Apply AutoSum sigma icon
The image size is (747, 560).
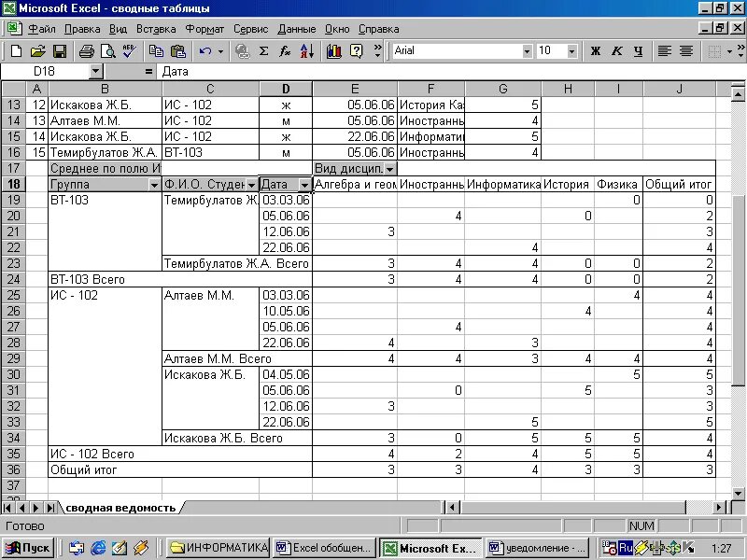pyautogui.click(x=263, y=51)
